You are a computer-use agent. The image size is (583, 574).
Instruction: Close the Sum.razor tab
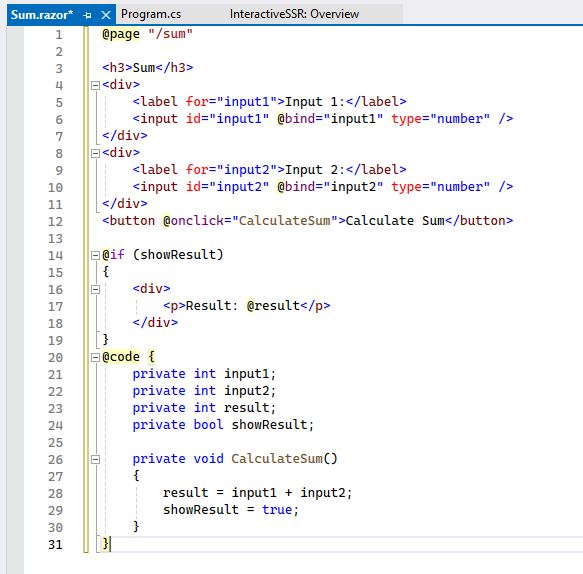tap(106, 15)
